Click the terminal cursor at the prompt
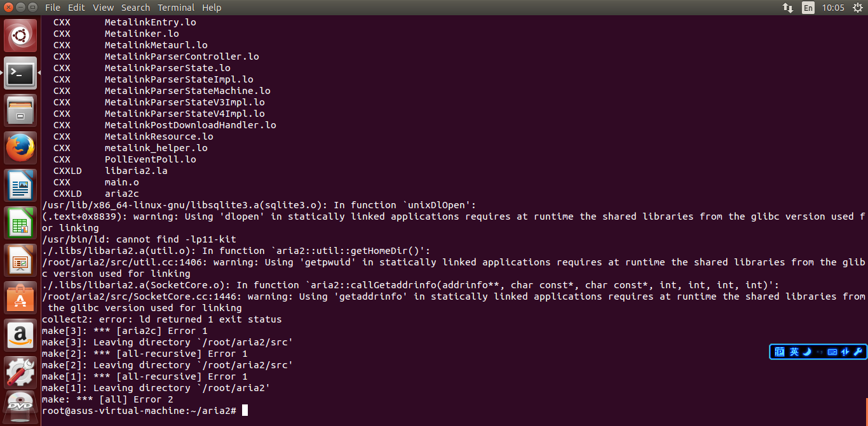The height and width of the screenshot is (426, 868). pyautogui.click(x=244, y=410)
